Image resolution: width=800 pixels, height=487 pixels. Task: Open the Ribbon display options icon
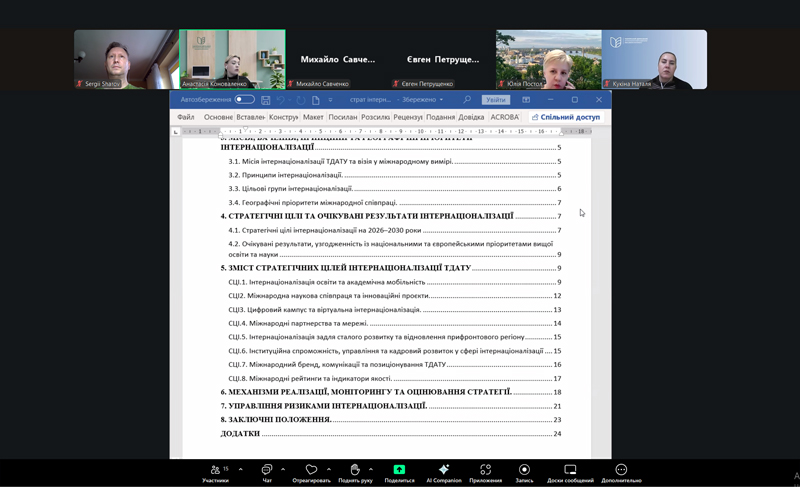click(526, 100)
